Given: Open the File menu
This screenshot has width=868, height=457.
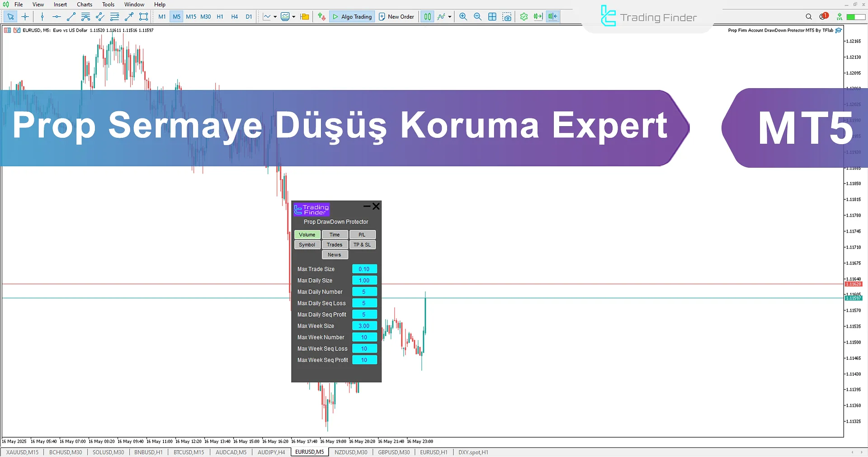Looking at the screenshot, I should point(19,5).
